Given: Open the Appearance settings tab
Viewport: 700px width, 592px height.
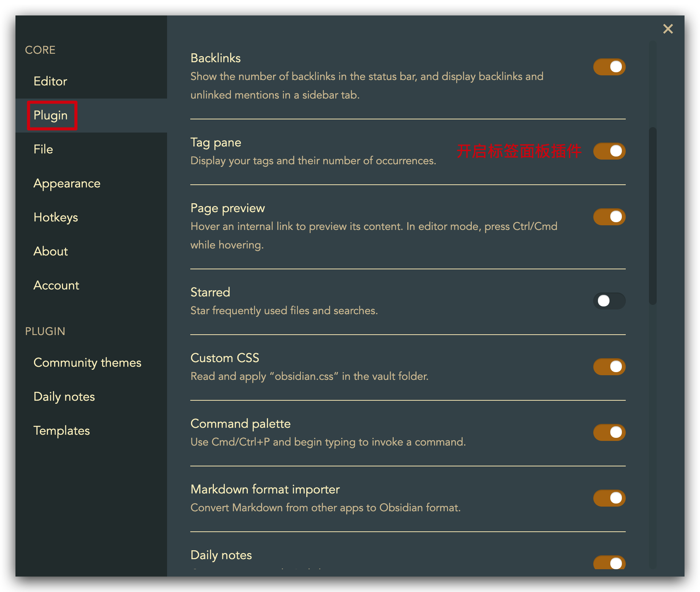Looking at the screenshot, I should pos(91,184).
